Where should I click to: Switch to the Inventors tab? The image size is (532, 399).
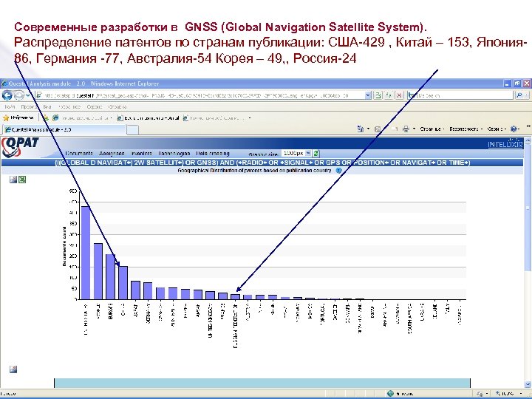pos(141,154)
